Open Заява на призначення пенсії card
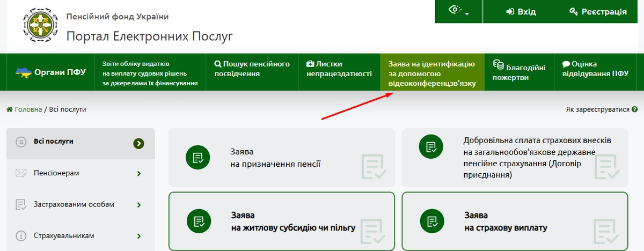644x251 pixels. click(282, 157)
